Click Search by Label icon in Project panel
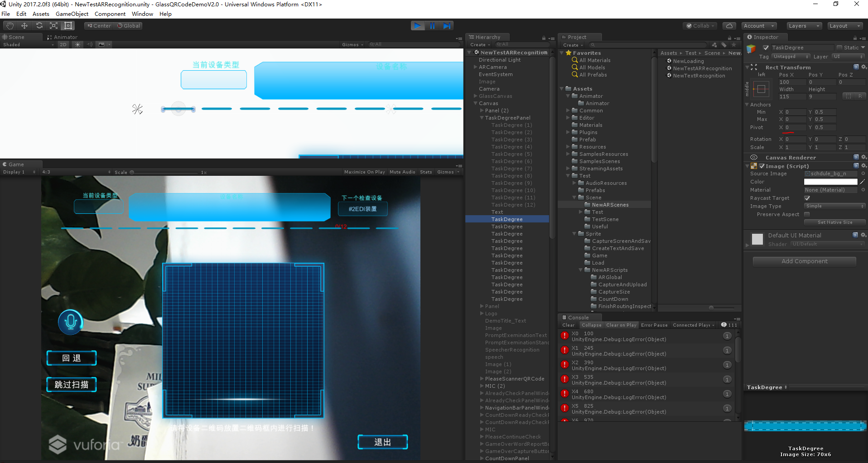The height and width of the screenshot is (463, 868). 724,45
